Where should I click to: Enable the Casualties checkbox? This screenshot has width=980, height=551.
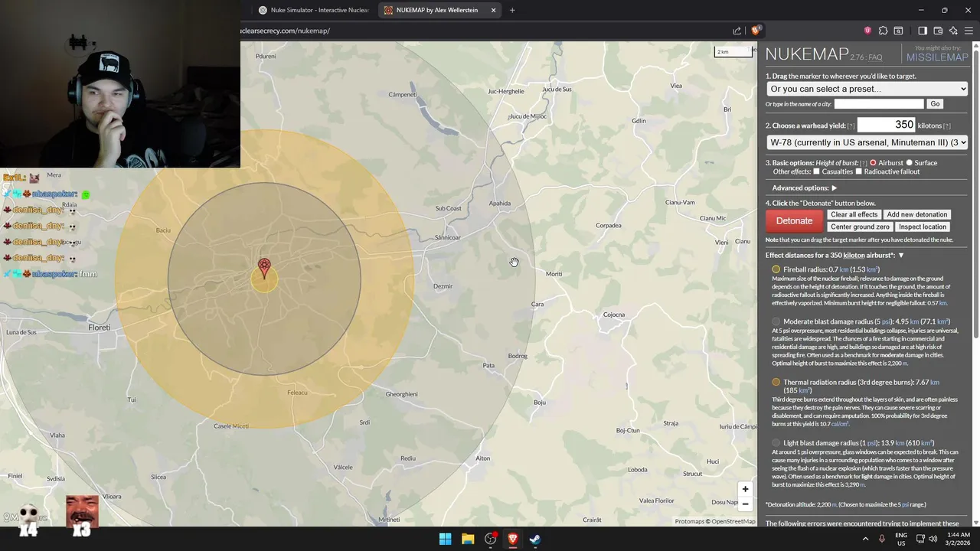pyautogui.click(x=816, y=171)
